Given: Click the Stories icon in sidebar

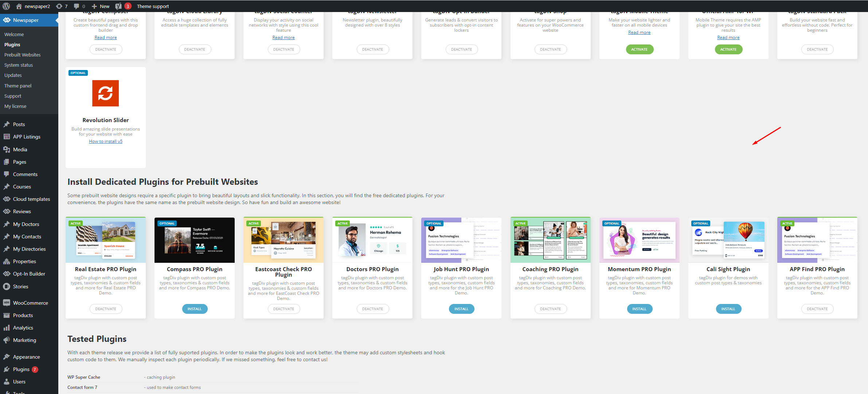Looking at the screenshot, I should tap(7, 286).
